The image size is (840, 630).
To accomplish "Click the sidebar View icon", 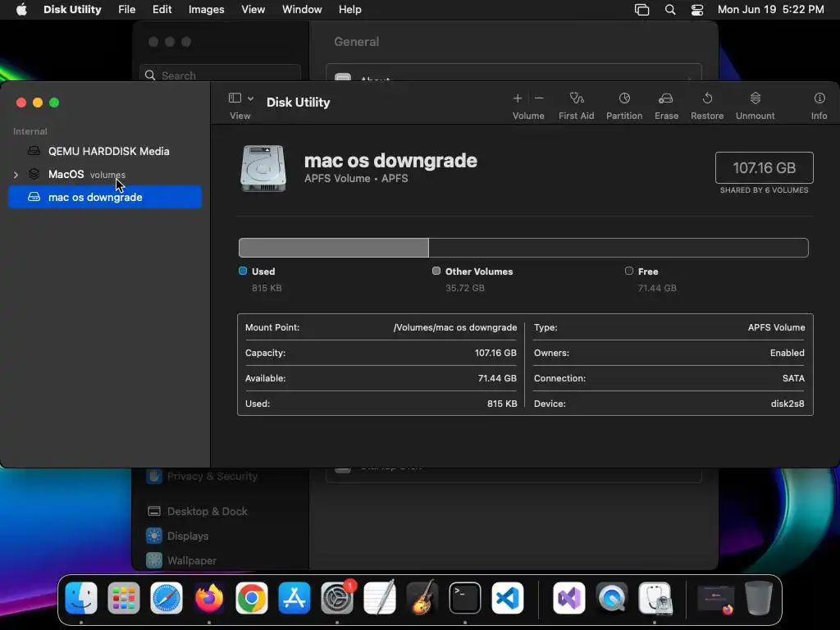I will tap(235, 98).
